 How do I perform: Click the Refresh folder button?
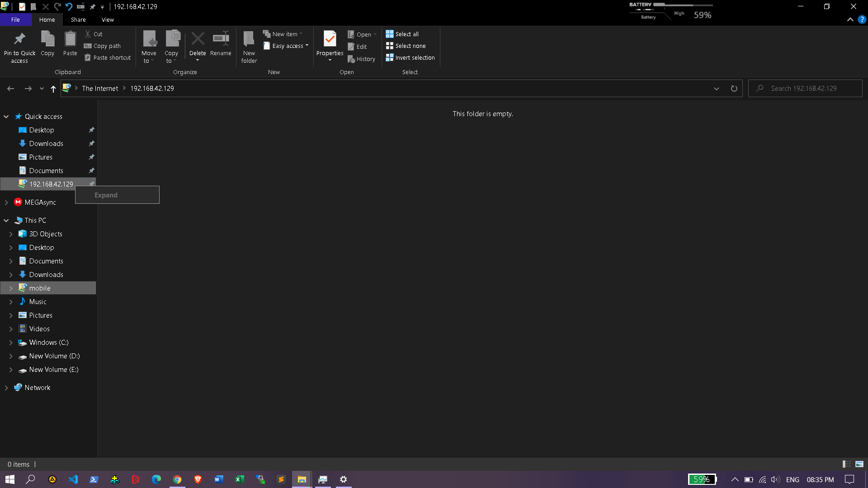point(734,88)
